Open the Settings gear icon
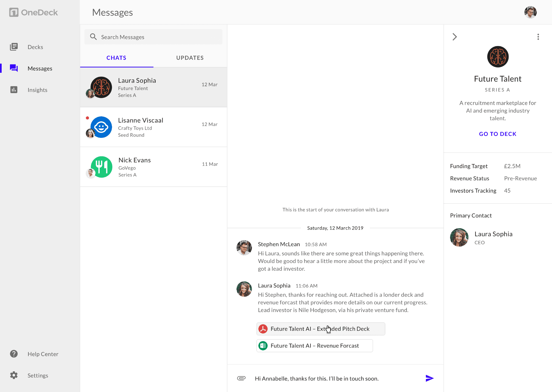Viewport: 552px width, 392px height. 14,375
